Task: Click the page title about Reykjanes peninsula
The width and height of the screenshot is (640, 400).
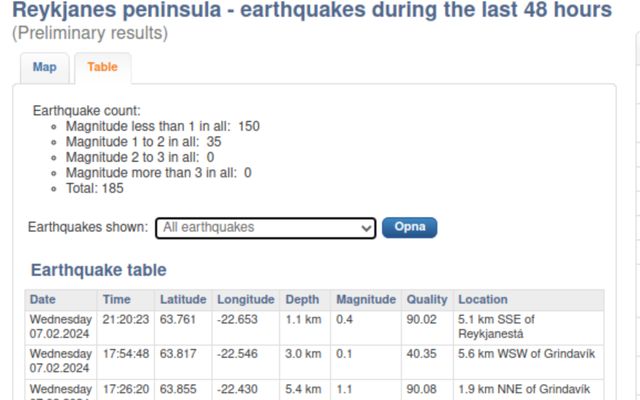Action: [x=312, y=10]
